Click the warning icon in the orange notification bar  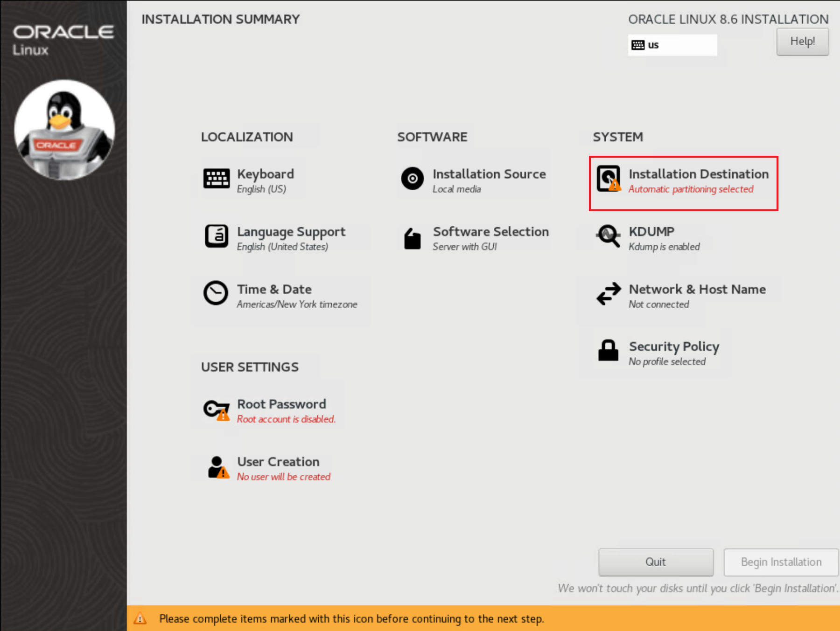point(140,619)
